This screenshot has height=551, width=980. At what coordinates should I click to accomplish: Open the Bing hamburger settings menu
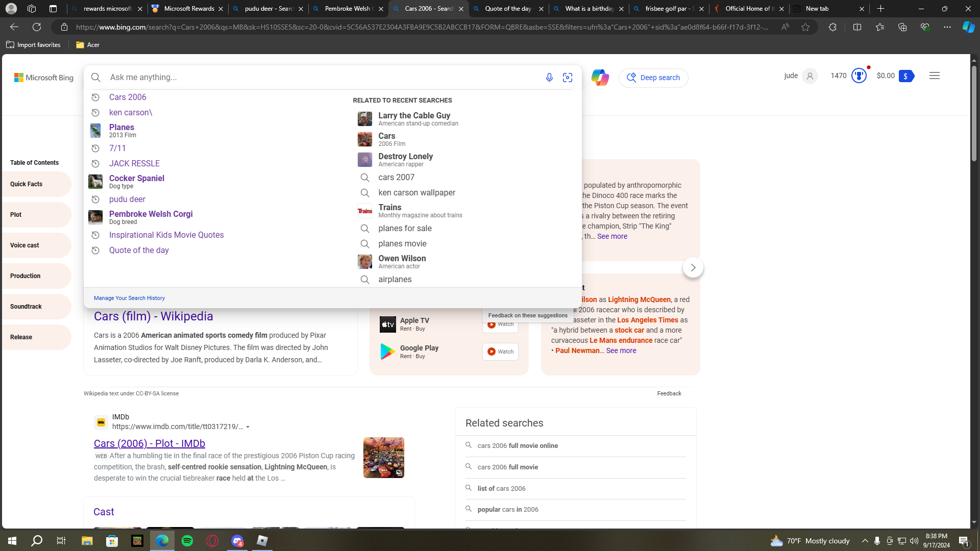[x=935, y=76]
